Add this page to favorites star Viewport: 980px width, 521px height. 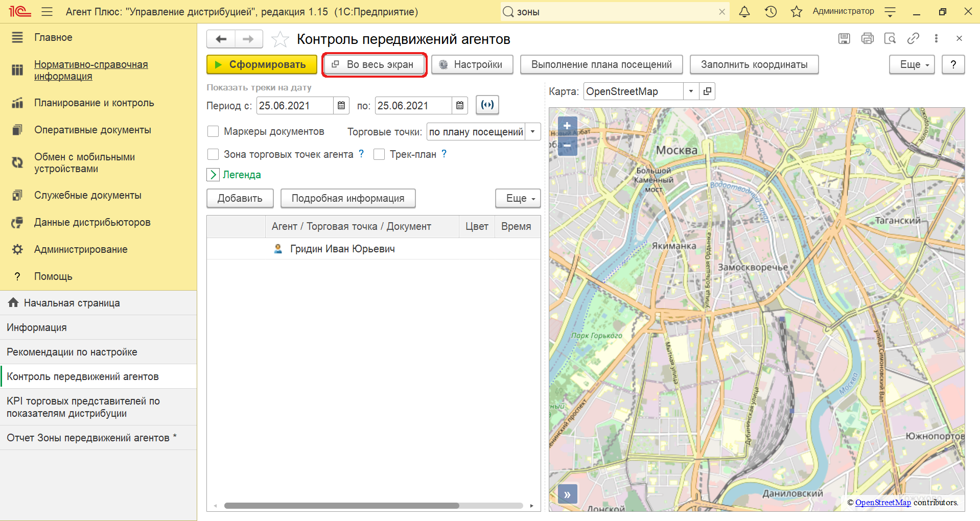click(x=280, y=39)
